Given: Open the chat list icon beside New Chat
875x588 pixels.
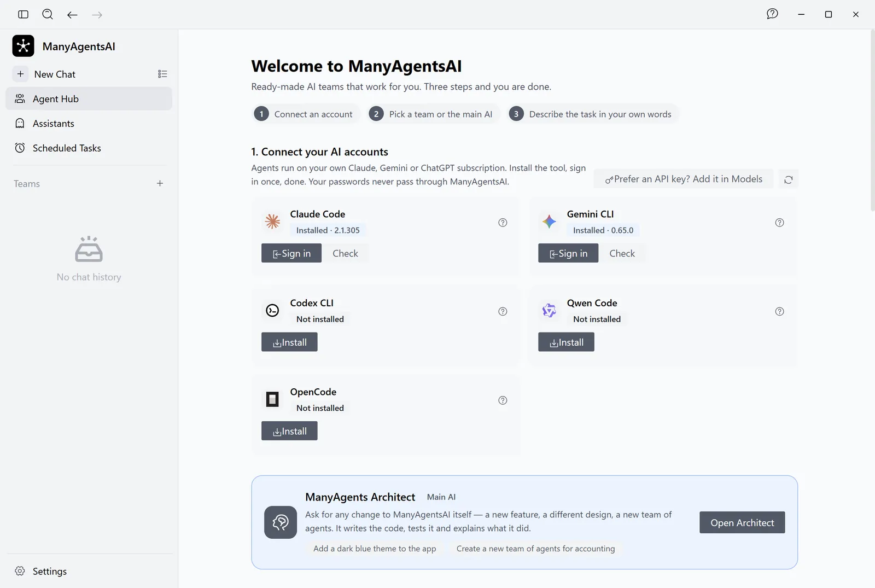Looking at the screenshot, I should pyautogui.click(x=162, y=74).
